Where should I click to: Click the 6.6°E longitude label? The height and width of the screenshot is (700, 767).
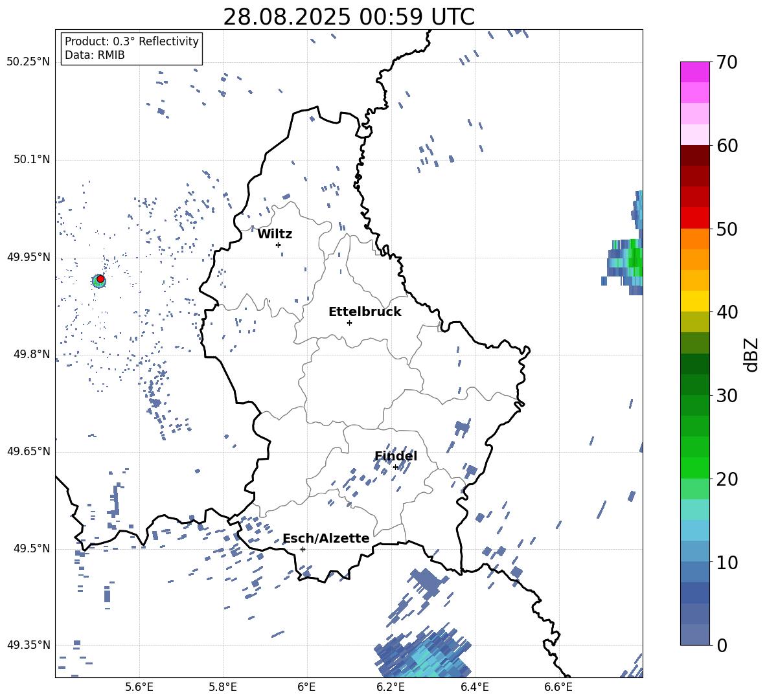(x=558, y=687)
